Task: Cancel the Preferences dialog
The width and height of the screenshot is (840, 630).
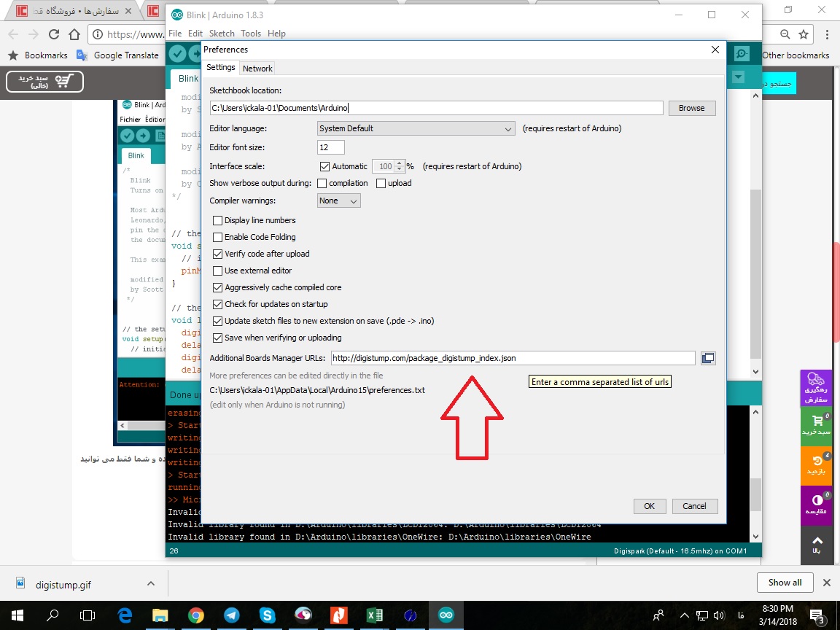Action: point(694,506)
